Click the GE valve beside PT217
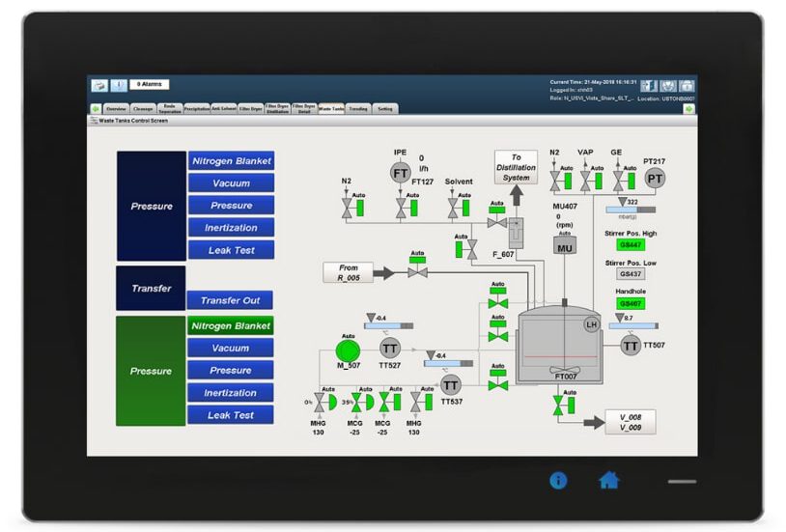The height and width of the screenshot is (532, 786). click(x=618, y=181)
